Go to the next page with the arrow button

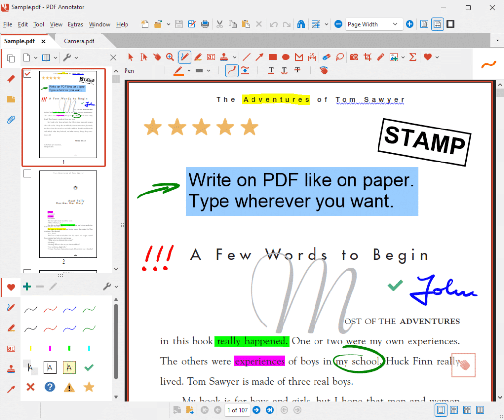tap(256, 410)
